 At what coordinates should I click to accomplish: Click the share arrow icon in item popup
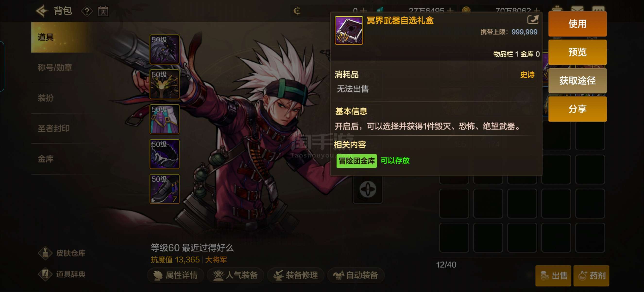coord(533,19)
